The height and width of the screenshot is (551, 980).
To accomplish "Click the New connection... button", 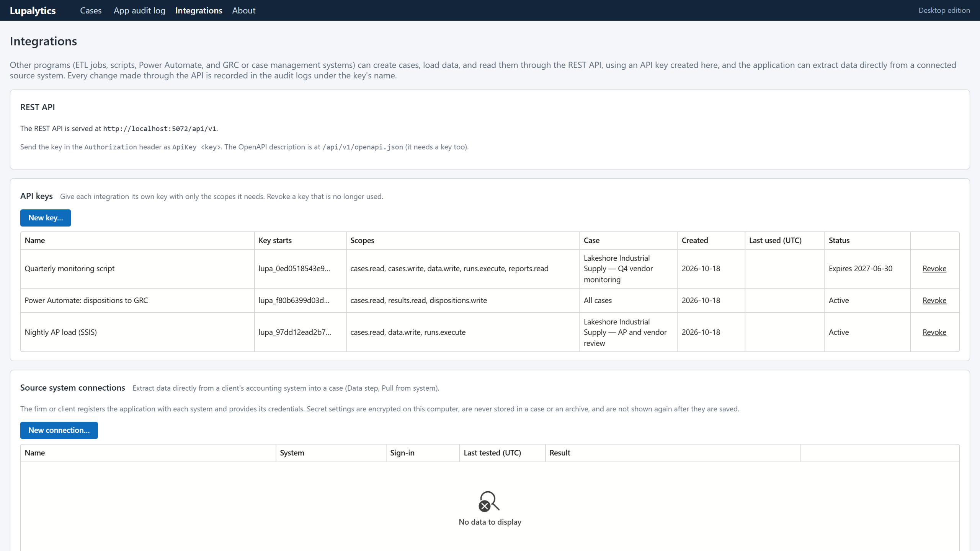I will pos(59,430).
